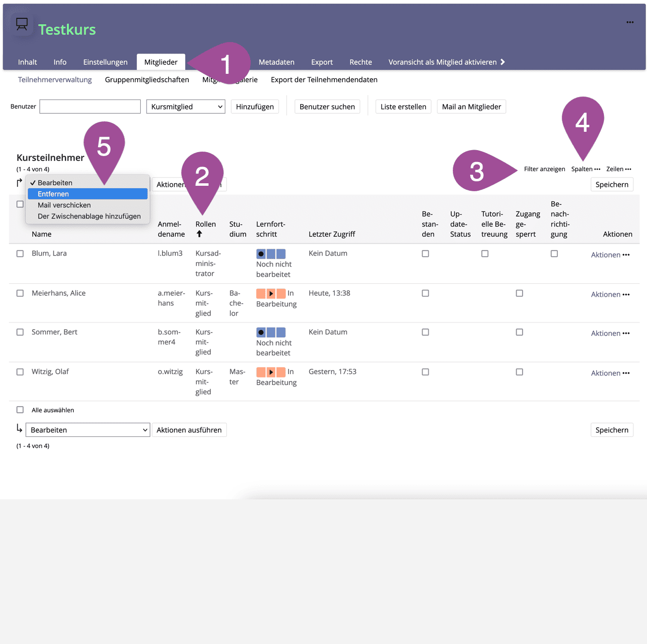Switch to the Einstellungen tab
Screen dimensions: 647x644
(x=105, y=62)
